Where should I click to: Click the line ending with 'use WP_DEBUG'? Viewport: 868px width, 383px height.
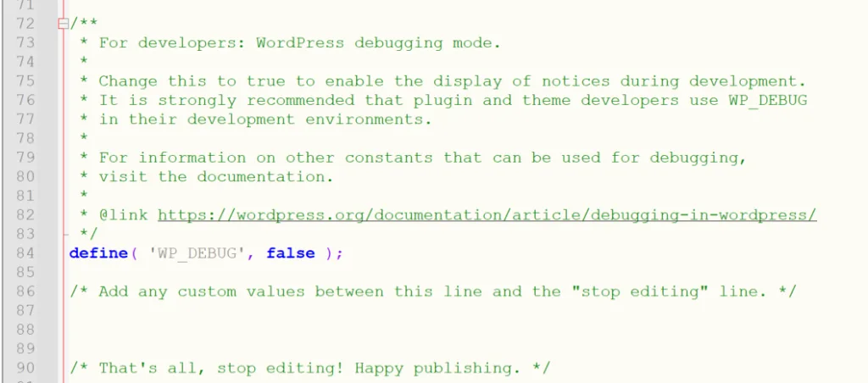[x=442, y=100]
